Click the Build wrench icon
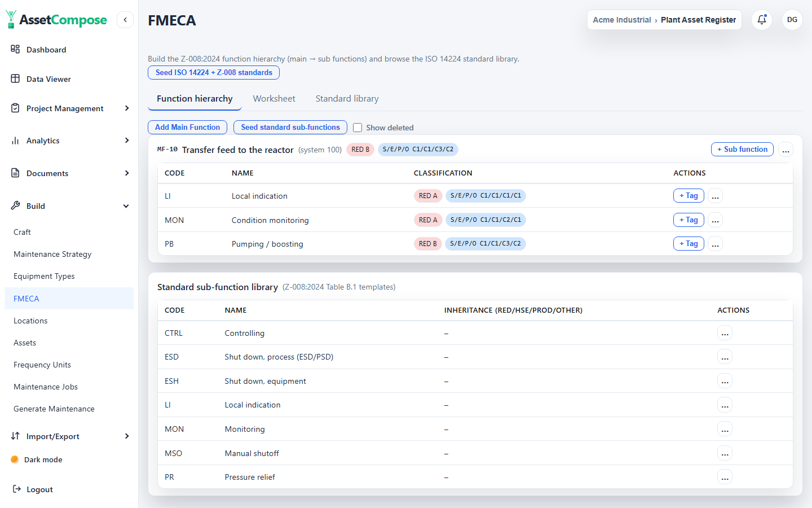Screen dimensions: 812x508 (15, 205)
